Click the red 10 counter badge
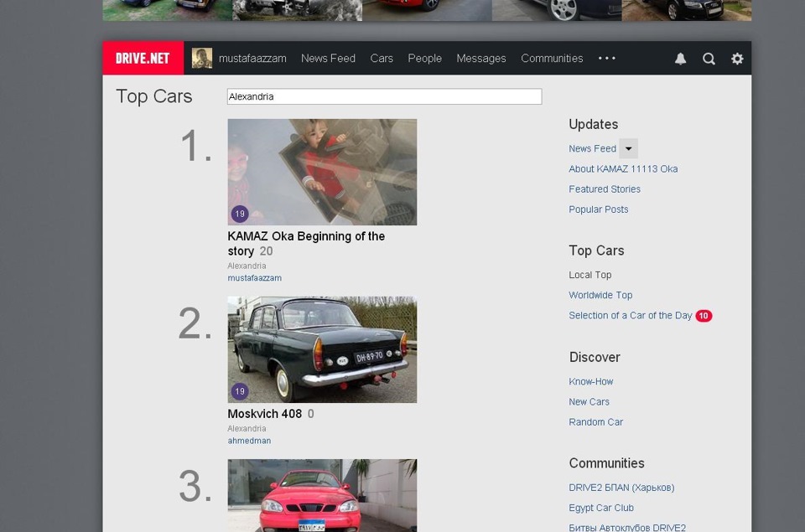This screenshot has height=532, width=805. pos(703,316)
